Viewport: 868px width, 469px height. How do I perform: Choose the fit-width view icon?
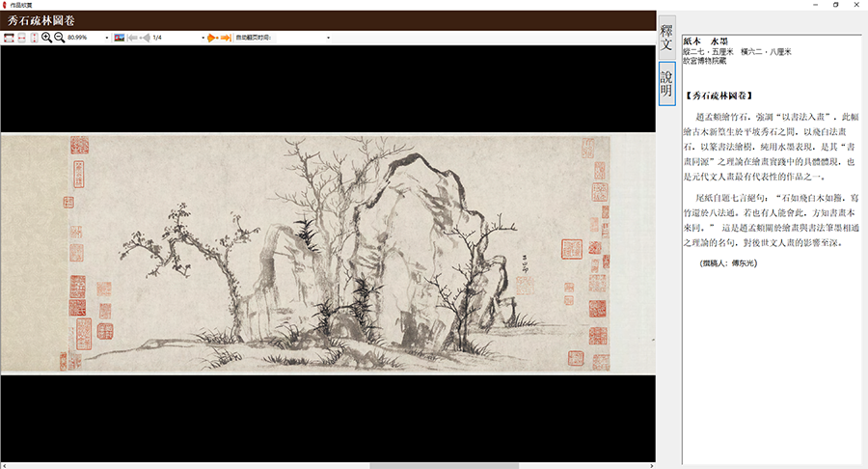point(21,38)
